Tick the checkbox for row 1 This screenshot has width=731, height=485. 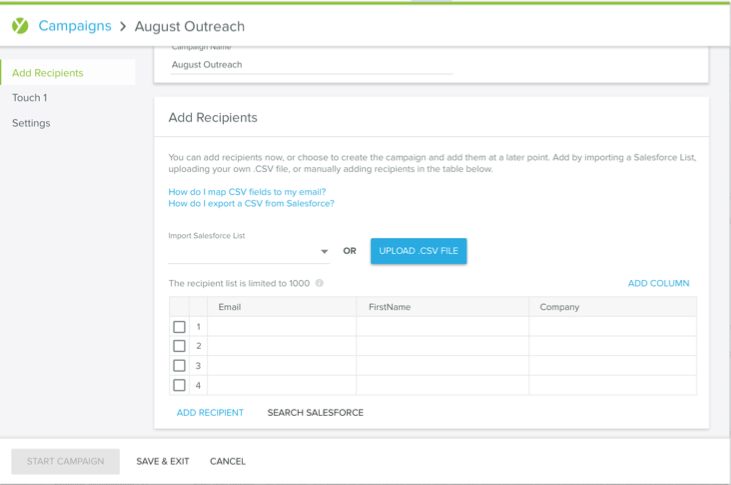tap(179, 326)
